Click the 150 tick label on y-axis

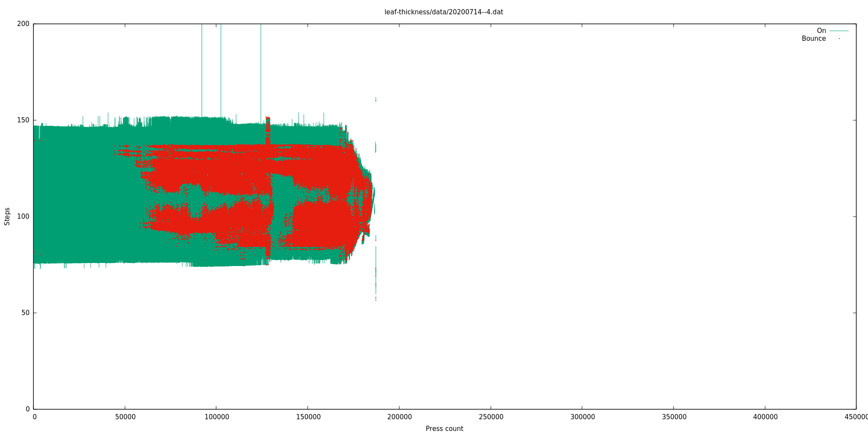click(x=23, y=120)
